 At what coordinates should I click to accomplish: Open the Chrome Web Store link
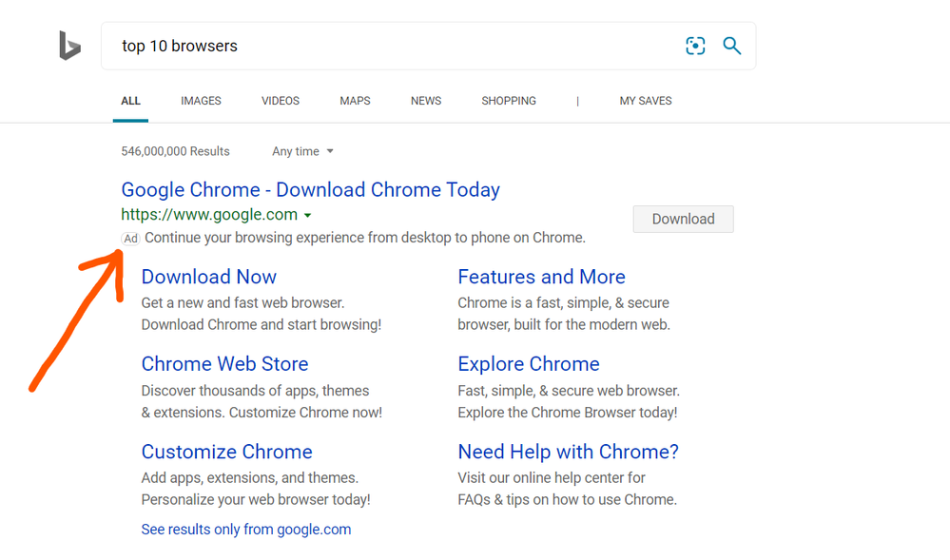(224, 363)
